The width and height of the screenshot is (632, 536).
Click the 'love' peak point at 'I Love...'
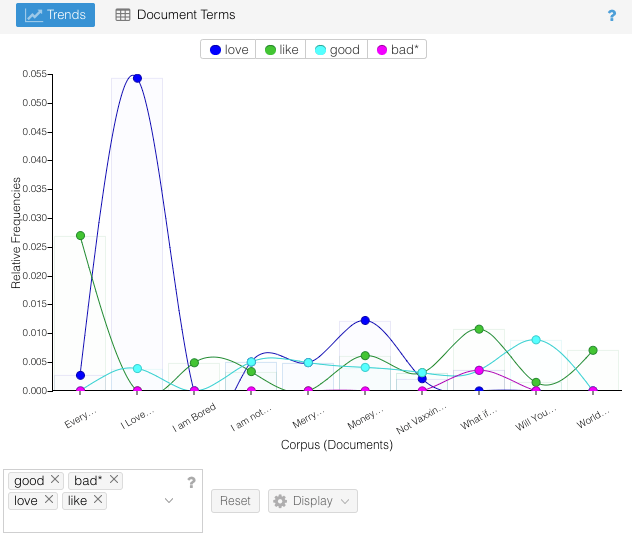[137, 78]
